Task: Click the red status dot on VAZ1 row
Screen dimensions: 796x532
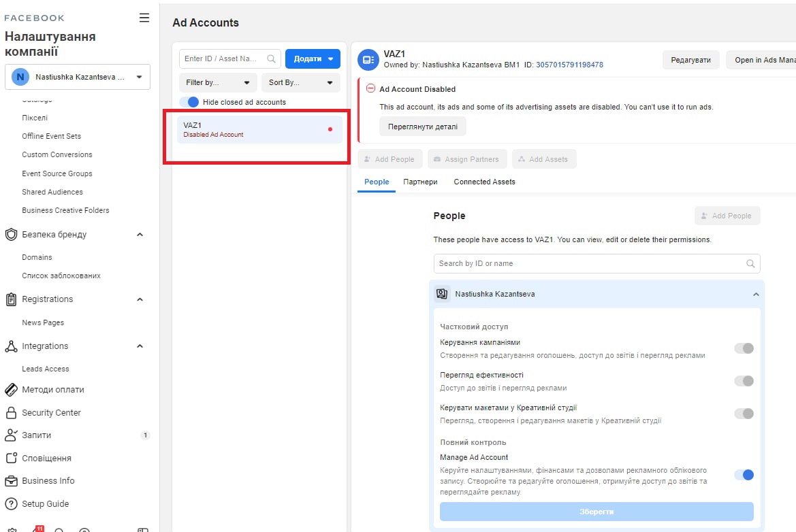Action: pos(330,129)
